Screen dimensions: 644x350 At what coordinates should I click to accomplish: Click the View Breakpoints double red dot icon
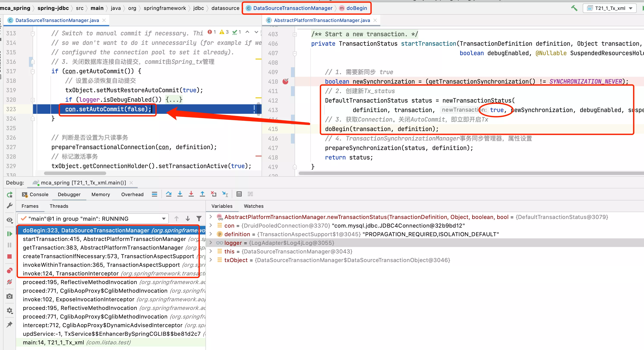click(9, 271)
